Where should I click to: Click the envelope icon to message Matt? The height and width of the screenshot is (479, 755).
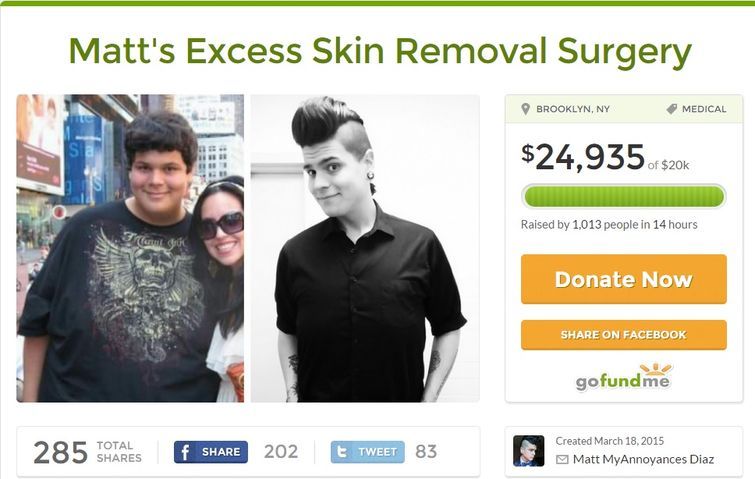562,460
